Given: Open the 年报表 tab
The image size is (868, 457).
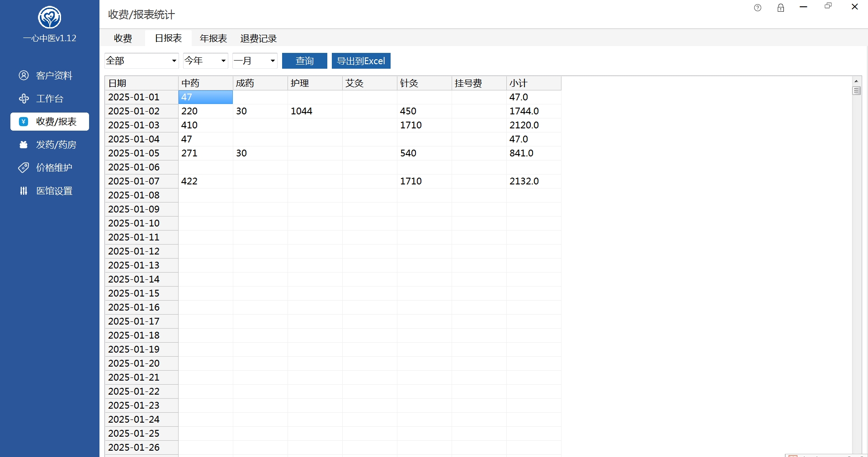Looking at the screenshot, I should [213, 38].
